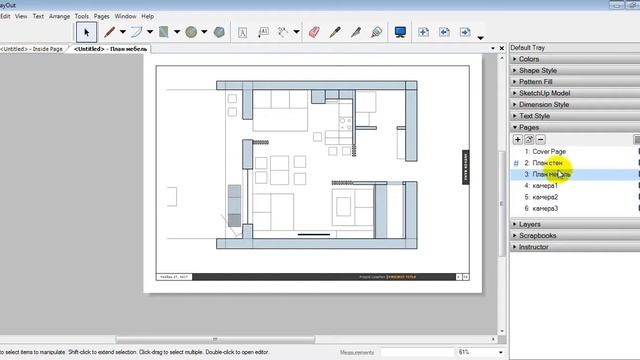
Task: Select the Polygon tool
Action: [219, 32]
